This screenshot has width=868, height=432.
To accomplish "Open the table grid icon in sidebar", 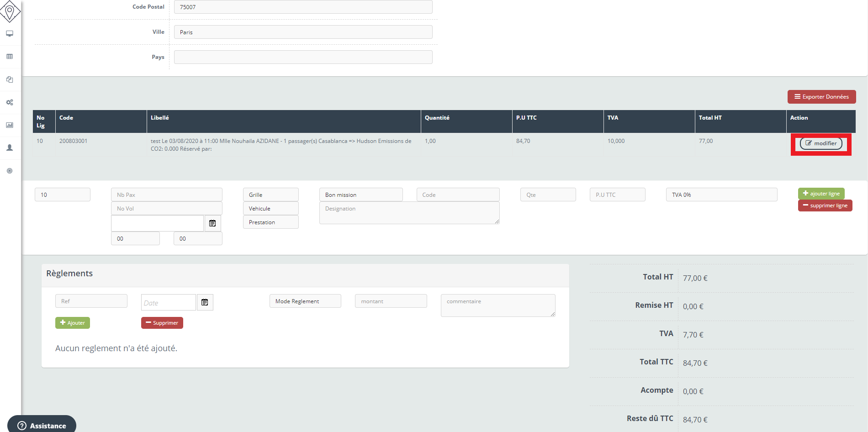I will click(x=10, y=57).
